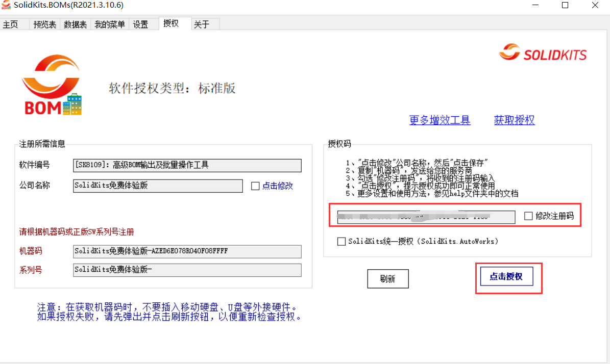Click the 授权码 group title
Image resolution: width=610 pixels, height=364 pixels.
point(339,144)
